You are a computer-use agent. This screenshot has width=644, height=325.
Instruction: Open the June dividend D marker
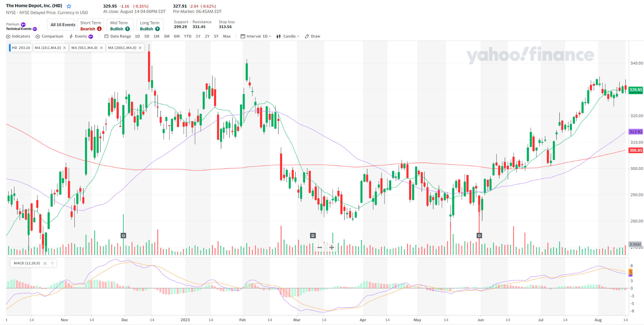(479, 236)
